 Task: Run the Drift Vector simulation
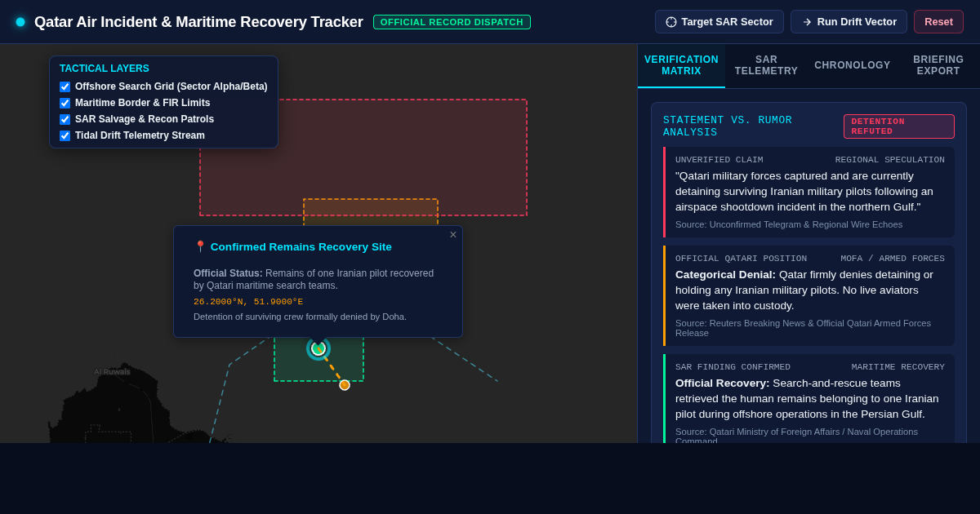point(849,22)
